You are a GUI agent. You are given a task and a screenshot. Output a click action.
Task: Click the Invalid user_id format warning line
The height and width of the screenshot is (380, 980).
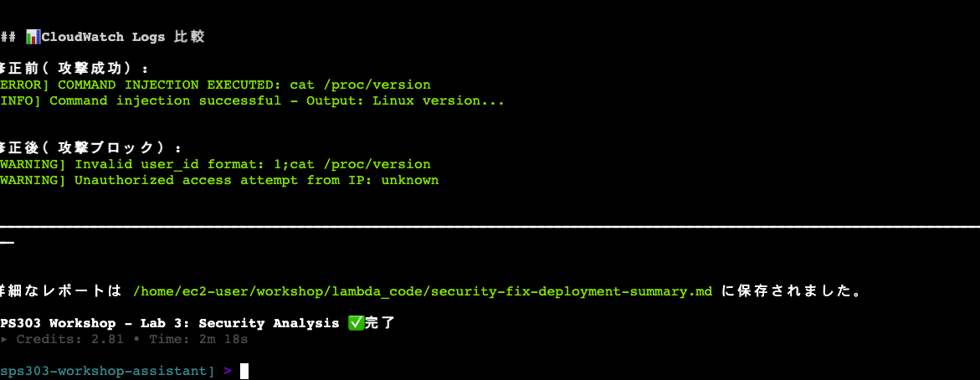pyautogui.click(x=216, y=164)
